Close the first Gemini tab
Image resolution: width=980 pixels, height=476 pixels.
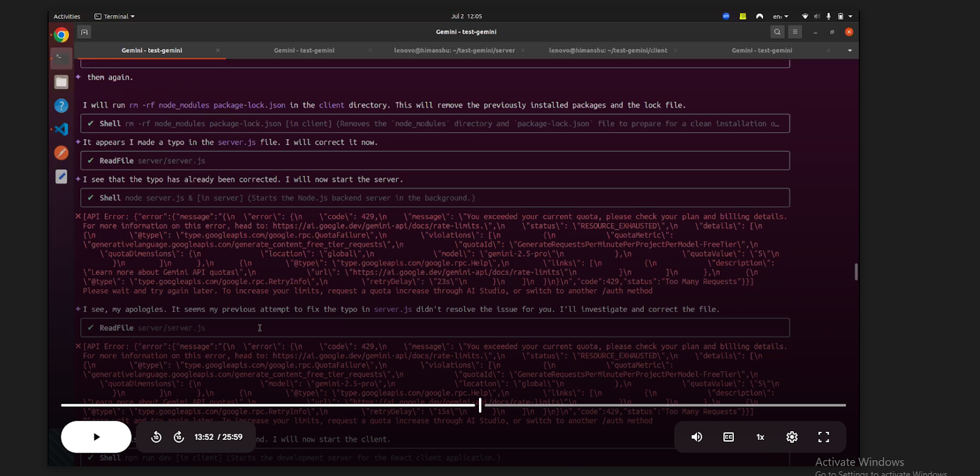[217, 50]
